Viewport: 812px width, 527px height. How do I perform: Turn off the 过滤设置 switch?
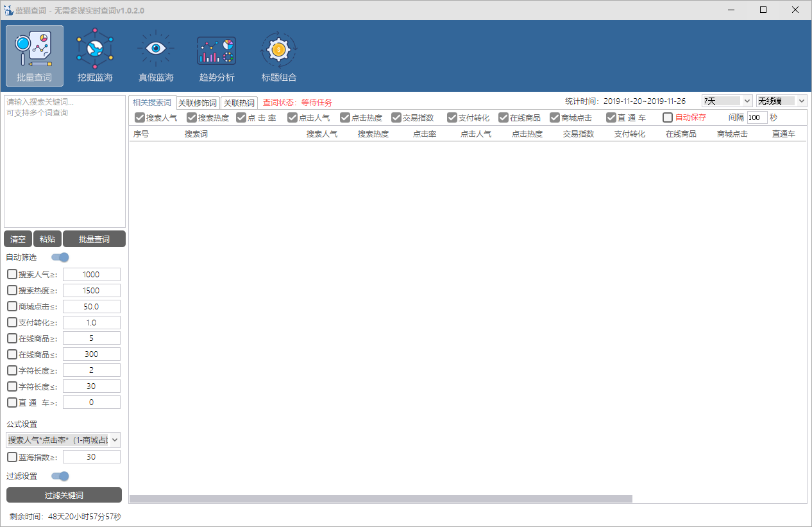60,476
